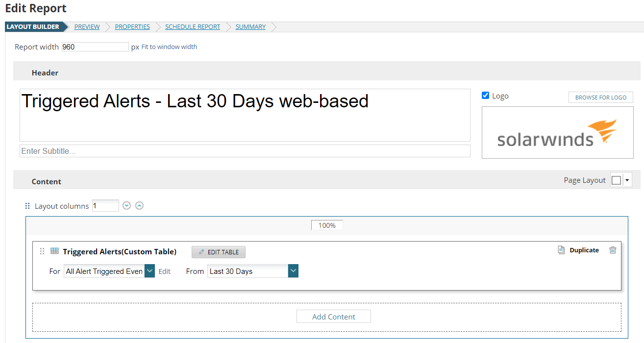This screenshot has height=343, width=644.
Task: Click the Edit Table button
Action: [219, 252]
